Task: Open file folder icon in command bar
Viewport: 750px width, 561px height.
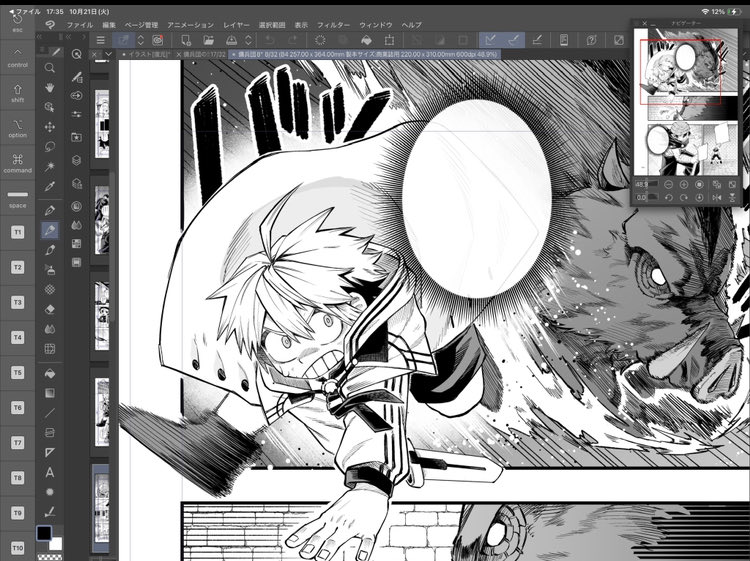Action: point(209,40)
